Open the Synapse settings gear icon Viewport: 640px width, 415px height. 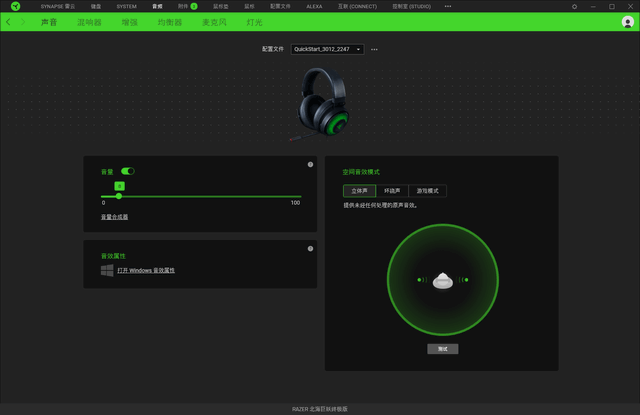(574, 7)
